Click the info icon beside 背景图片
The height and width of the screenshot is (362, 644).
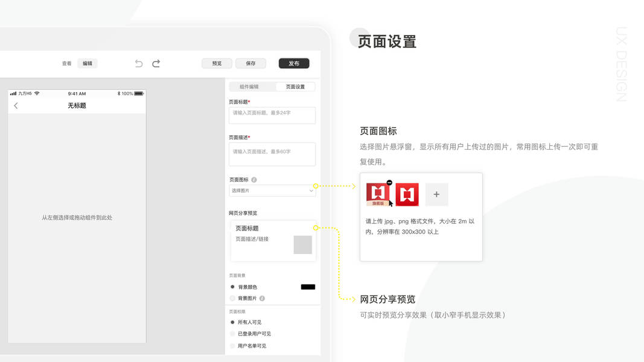pyautogui.click(x=262, y=299)
